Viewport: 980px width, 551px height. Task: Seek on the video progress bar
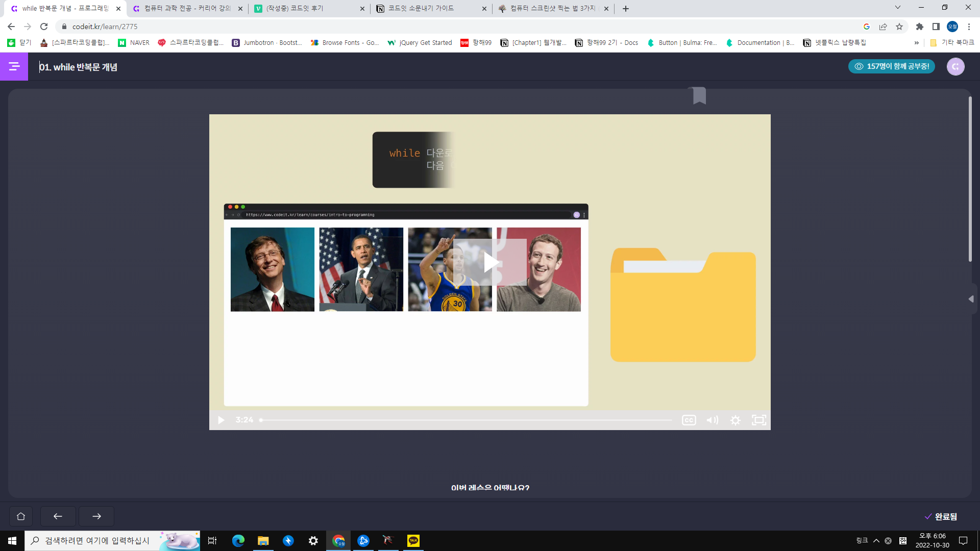[x=465, y=420]
